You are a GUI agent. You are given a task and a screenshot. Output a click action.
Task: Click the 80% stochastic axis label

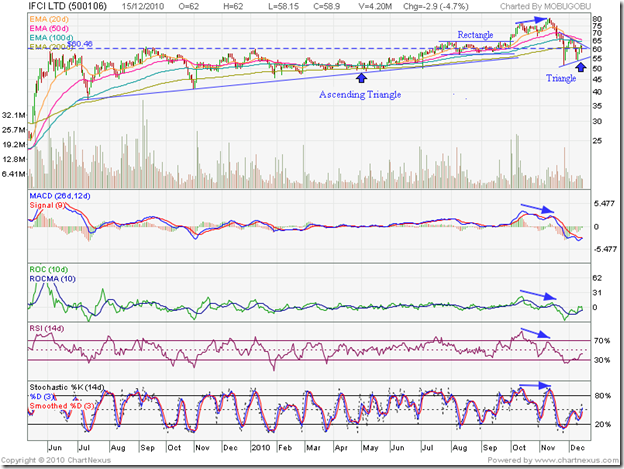(x=603, y=395)
